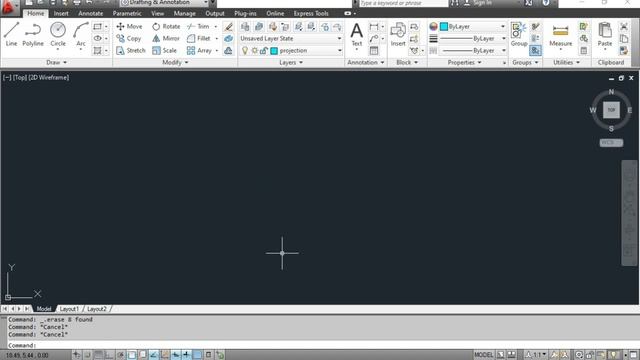Activate the Scale command
The image size is (640, 360).
pyautogui.click(x=164, y=50)
